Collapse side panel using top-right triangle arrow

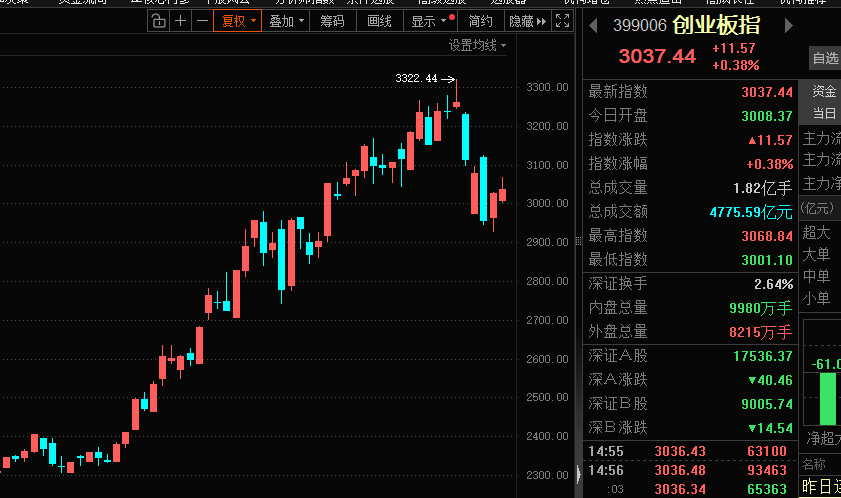pos(542,20)
